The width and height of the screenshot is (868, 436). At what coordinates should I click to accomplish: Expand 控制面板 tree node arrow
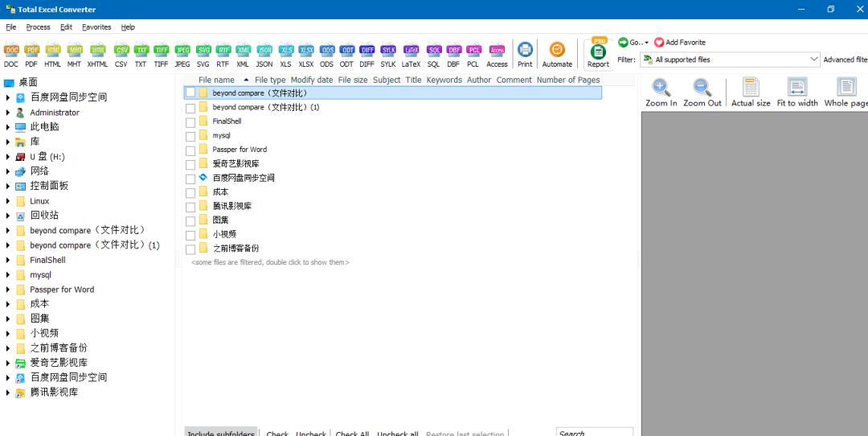tap(8, 186)
